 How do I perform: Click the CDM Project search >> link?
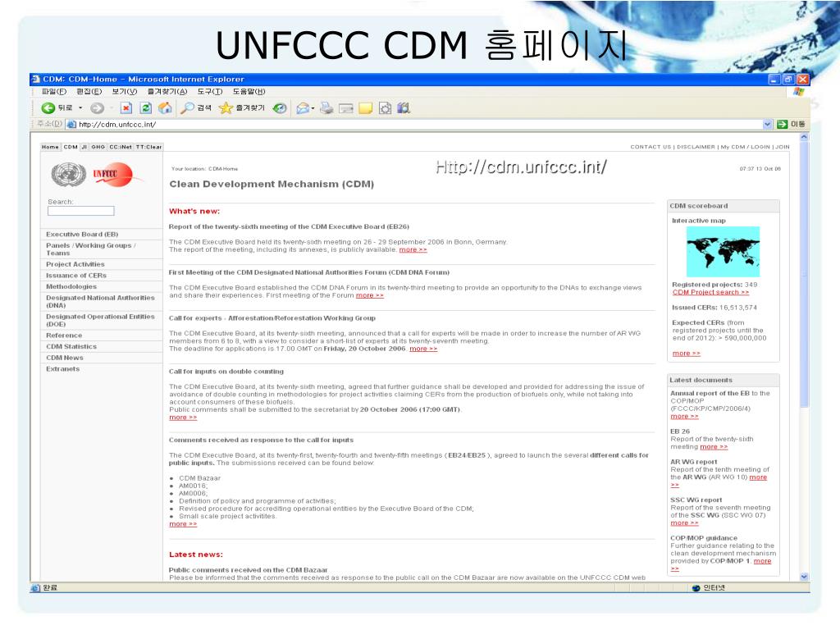tap(710, 293)
